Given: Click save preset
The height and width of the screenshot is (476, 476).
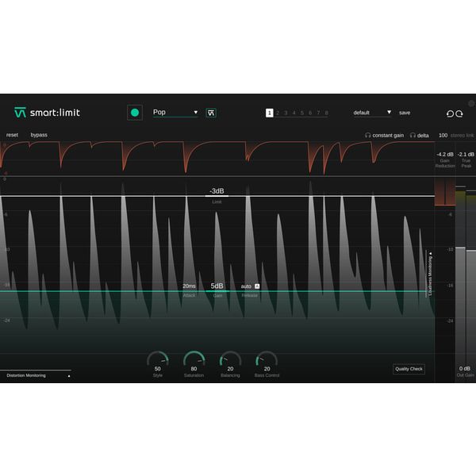Looking at the screenshot, I should [x=405, y=113].
